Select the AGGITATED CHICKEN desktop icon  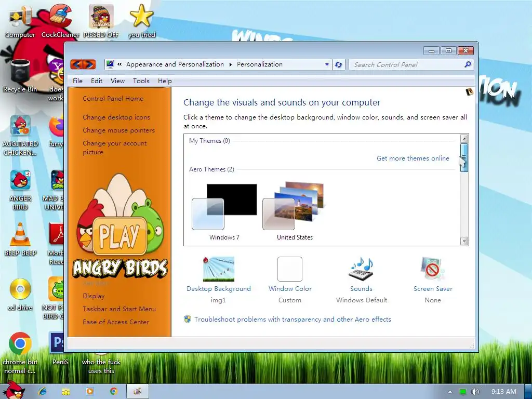20,135
